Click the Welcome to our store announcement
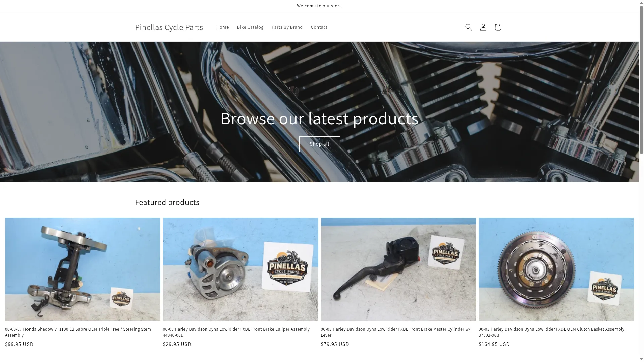The height and width of the screenshot is (362, 644). click(319, 6)
